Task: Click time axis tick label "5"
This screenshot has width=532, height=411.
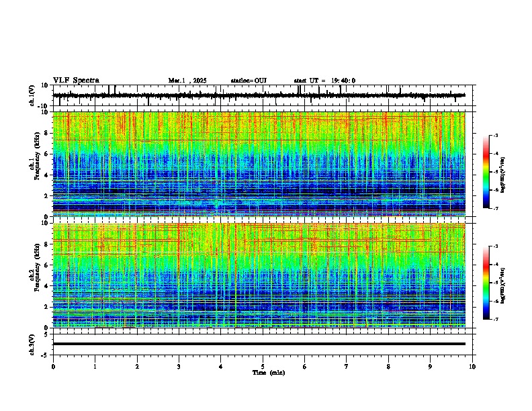Action: 263,367
